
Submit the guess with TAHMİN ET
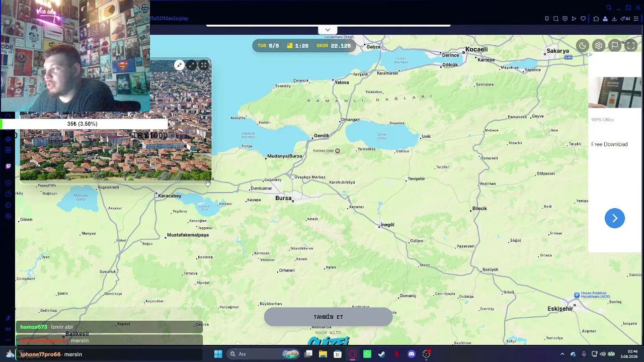tap(328, 317)
